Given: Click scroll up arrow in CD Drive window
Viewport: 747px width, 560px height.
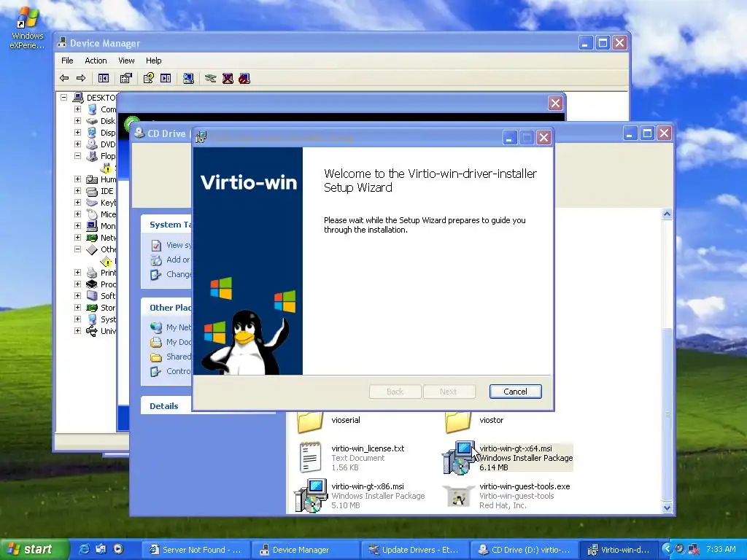Looking at the screenshot, I should (667, 214).
